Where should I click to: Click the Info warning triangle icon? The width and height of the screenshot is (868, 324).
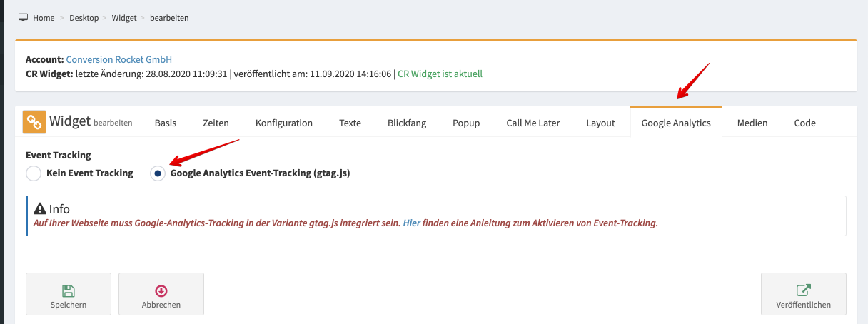tap(40, 209)
